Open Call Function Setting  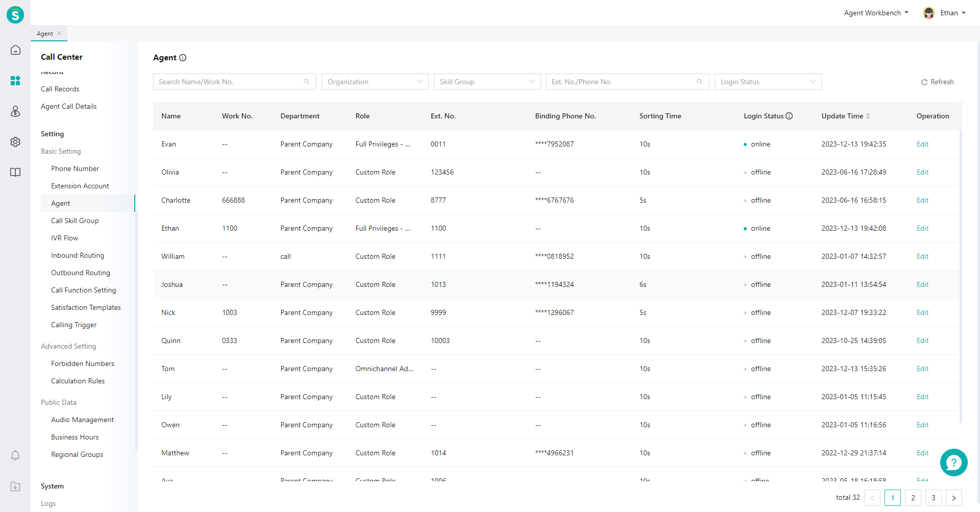tap(84, 290)
